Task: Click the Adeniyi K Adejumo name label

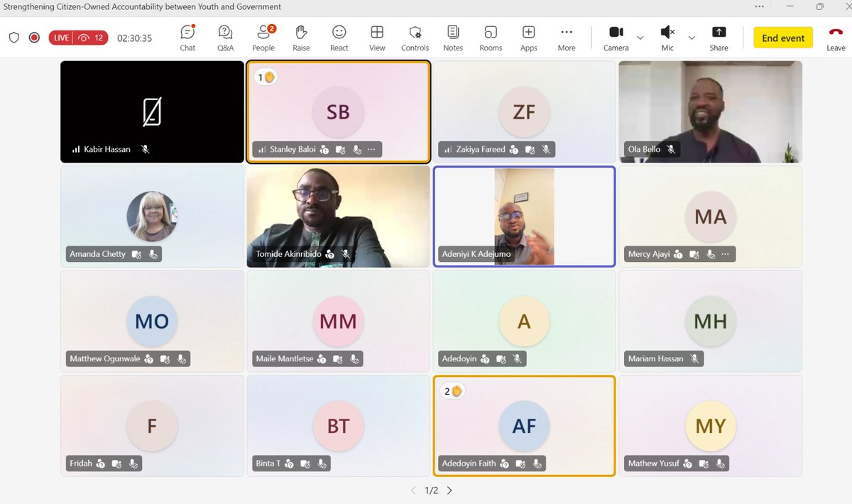Action: 476,254
